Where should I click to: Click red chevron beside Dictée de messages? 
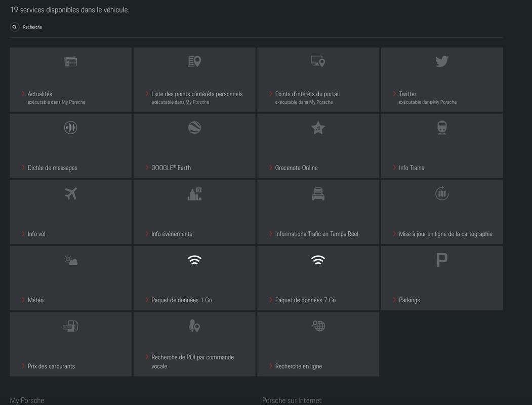tap(23, 167)
